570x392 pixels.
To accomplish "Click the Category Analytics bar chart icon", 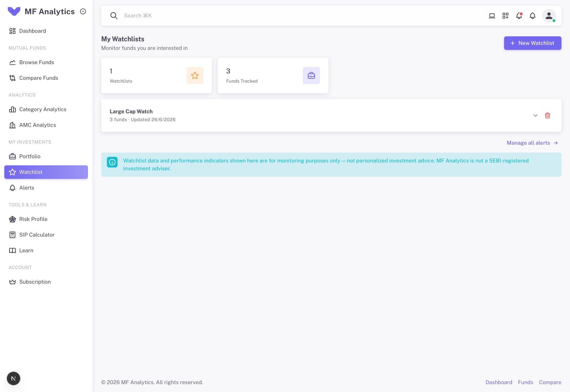I will pyautogui.click(x=12, y=109).
